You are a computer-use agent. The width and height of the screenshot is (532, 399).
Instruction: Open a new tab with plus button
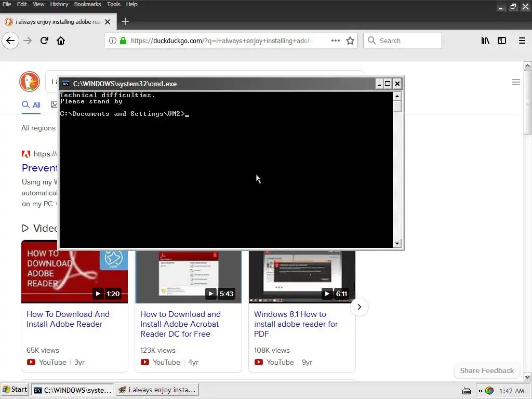pyautogui.click(x=125, y=21)
